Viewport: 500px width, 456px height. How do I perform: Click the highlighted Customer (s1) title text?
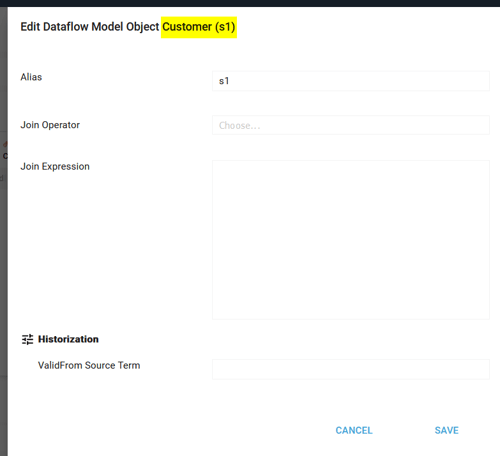(199, 27)
